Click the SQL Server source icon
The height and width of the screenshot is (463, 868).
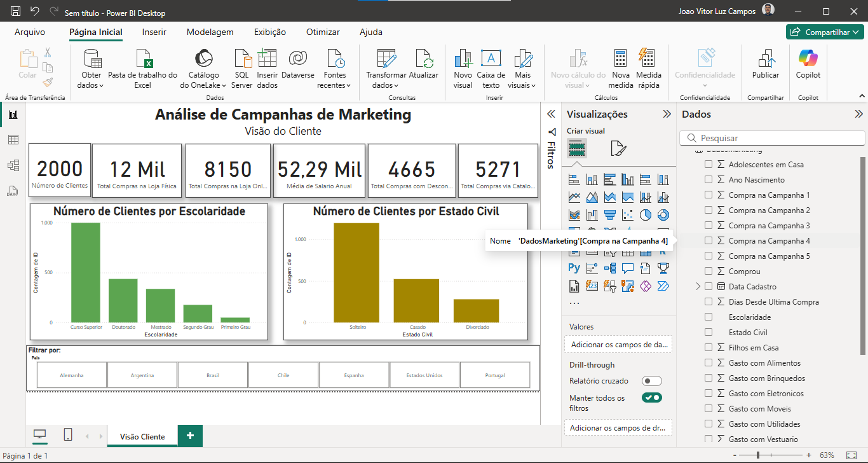pos(242,59)
